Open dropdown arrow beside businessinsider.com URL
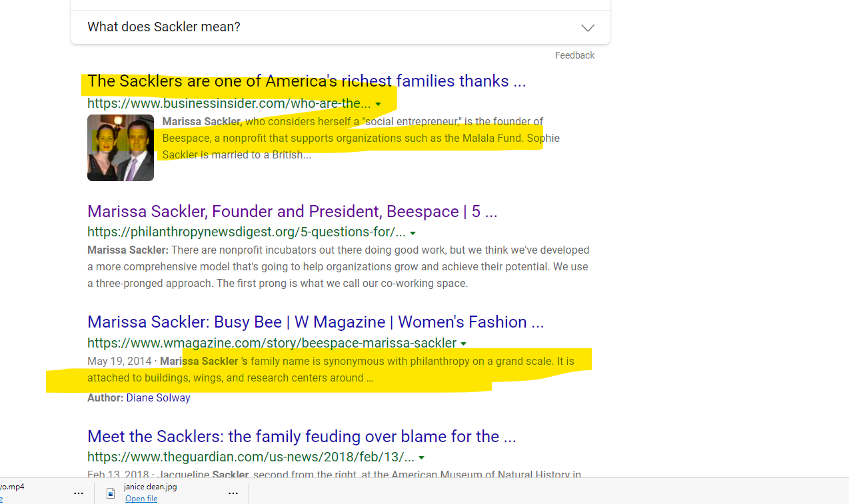Screen dimensions: 849x504 click(x=379, y=105)
